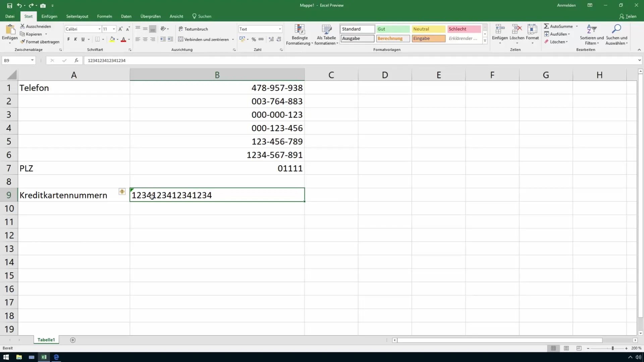Open Sortieren und Filtern menu
Image resolution: width=644 pixels, height=362 pixels.
click(592, 35)
